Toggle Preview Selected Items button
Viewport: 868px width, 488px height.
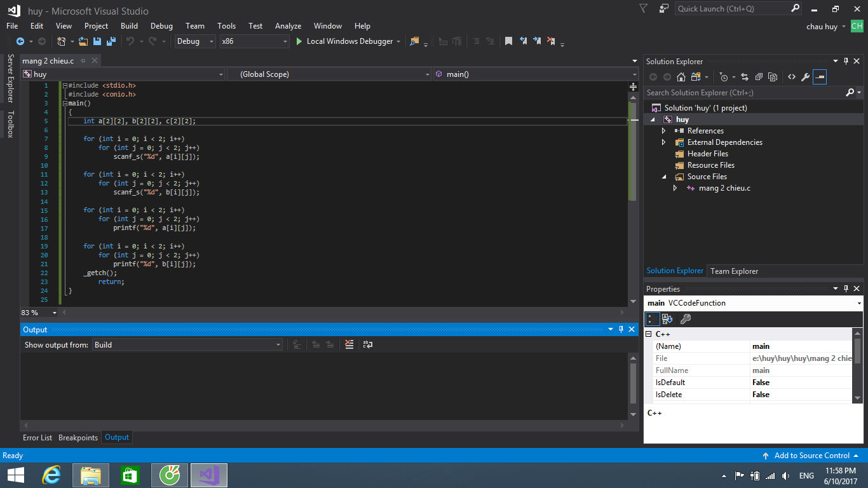tap(820, 77)
